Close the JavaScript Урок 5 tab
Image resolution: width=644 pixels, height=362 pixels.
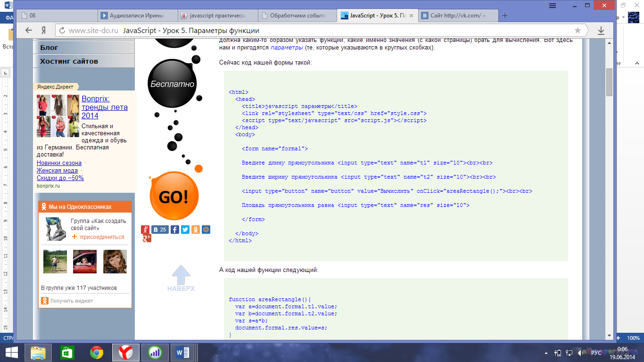click(411, 16)
